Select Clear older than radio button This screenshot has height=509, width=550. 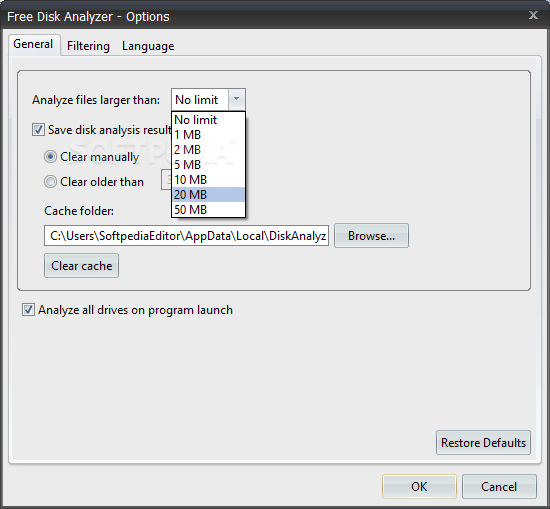point(50,182)
